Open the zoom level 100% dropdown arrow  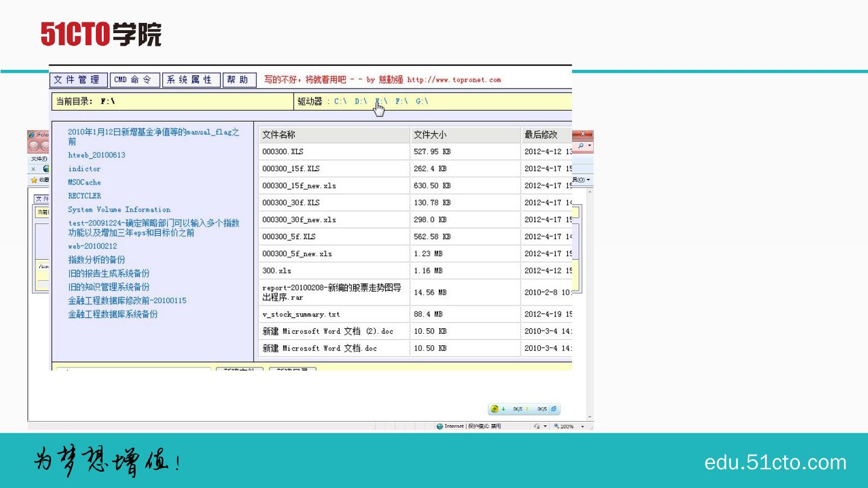(x=582, y=427)
